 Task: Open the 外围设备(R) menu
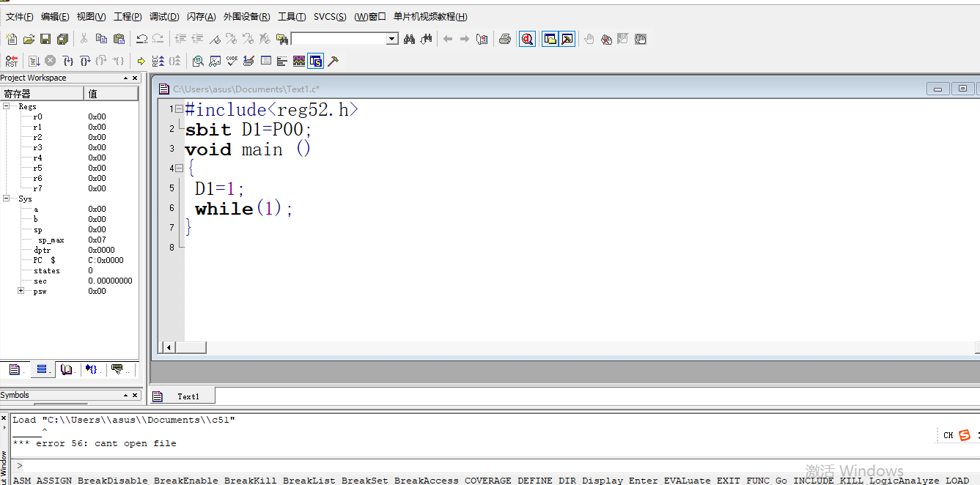point(246,17)
